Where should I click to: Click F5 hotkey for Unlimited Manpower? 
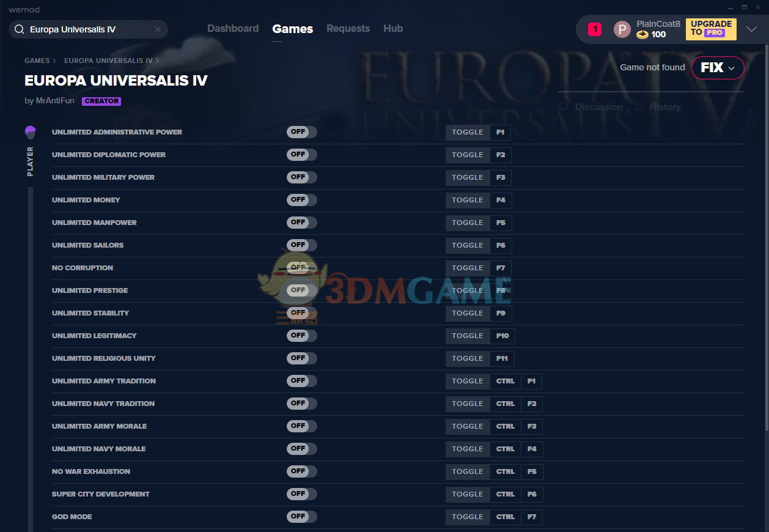pyautogui.click(x=501, y=223)
